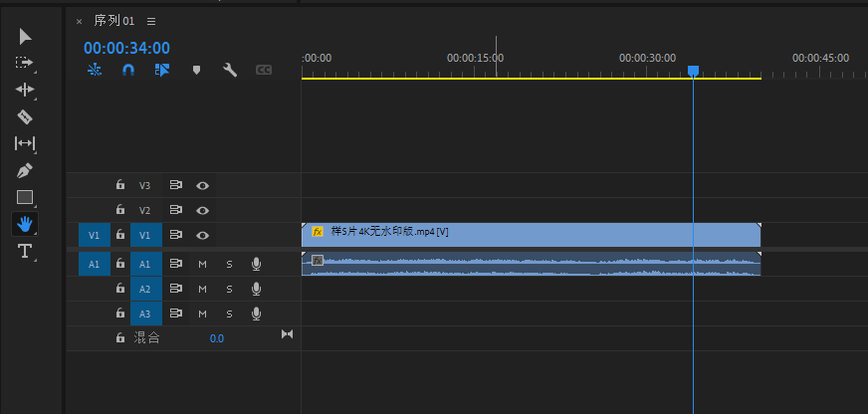Pick the Razor tool
This screenshot has height=414, width=868.
[x=26, y=116]
